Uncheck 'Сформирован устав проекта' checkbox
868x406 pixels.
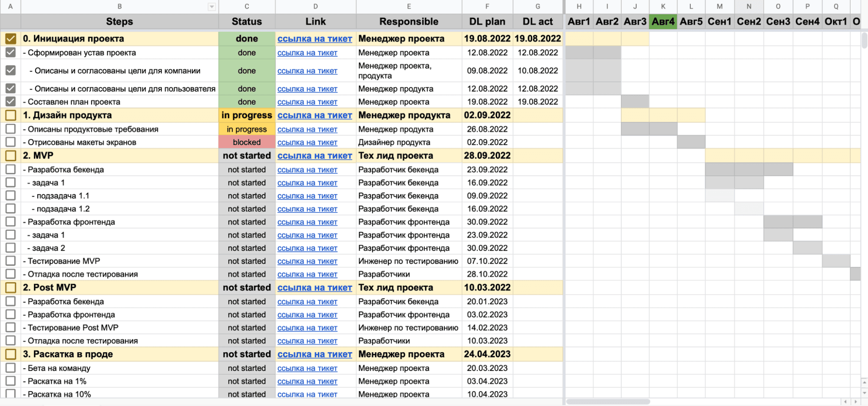(x=11, y=53)
